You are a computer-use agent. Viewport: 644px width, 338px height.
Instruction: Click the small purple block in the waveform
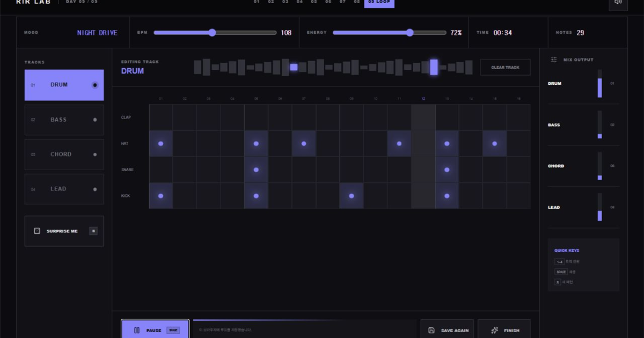point(294,67)
